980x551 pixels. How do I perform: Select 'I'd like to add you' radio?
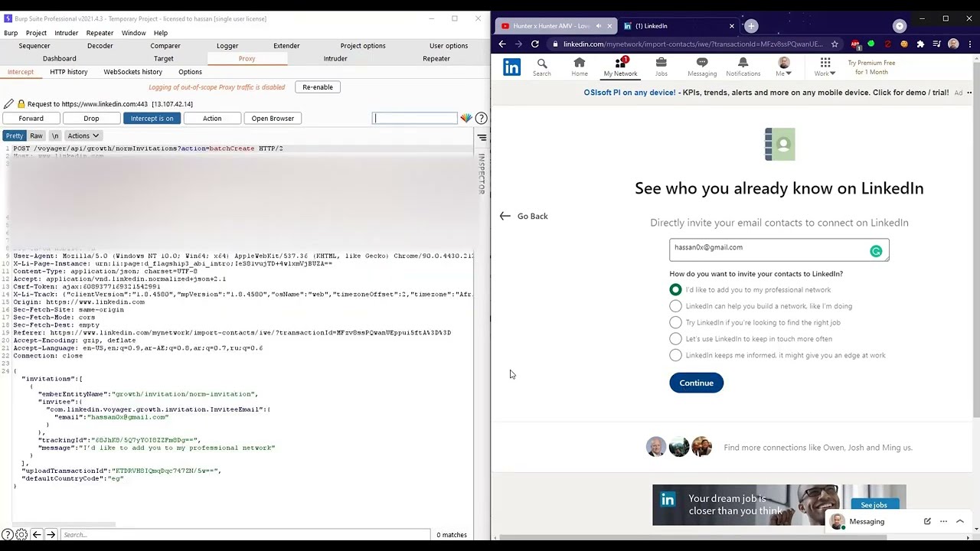click(675, 289)
